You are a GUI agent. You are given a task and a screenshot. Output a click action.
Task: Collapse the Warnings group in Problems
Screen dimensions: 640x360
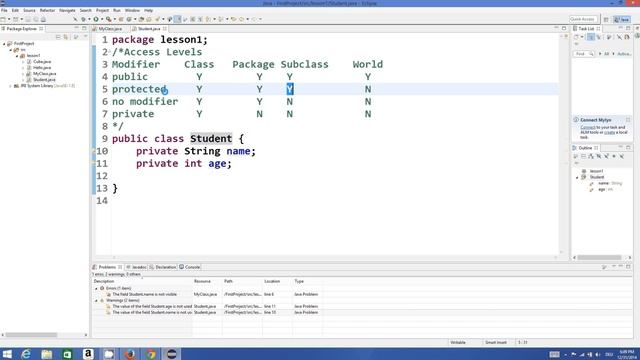click(x=97, y=300)
